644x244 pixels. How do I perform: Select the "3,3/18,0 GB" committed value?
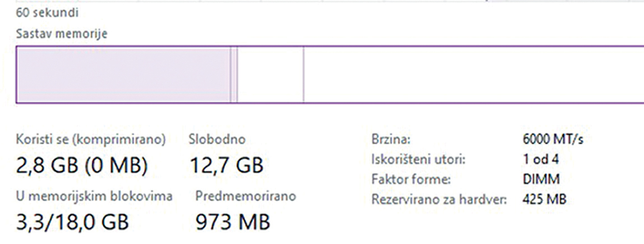click(72, 222)
